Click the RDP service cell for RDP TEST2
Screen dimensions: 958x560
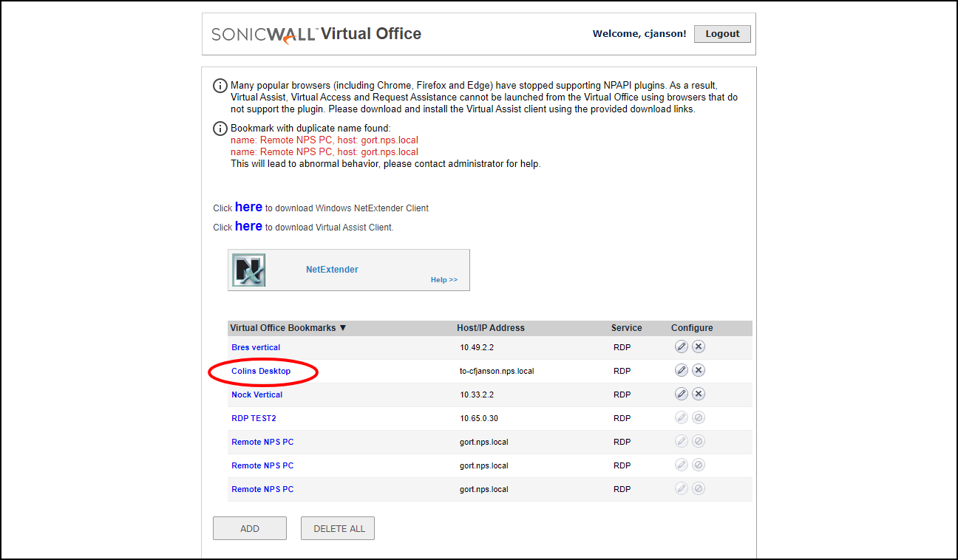coord(622,418)
